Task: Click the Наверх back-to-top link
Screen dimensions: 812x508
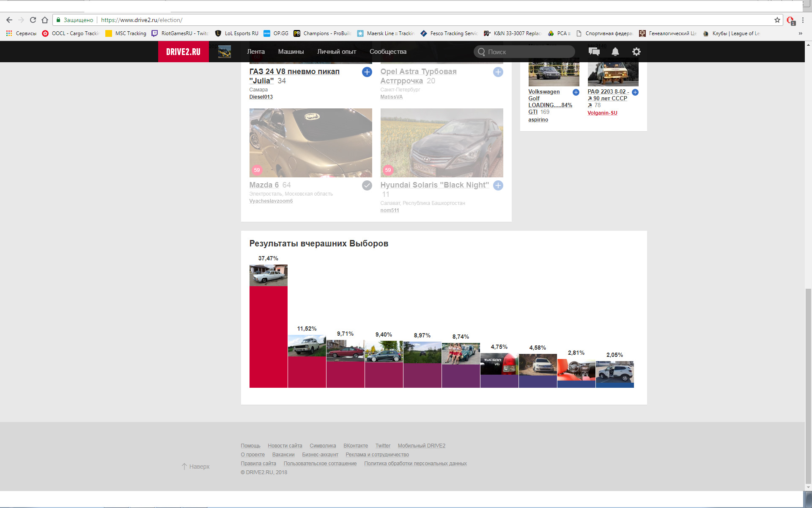Action: pos(196,467)
